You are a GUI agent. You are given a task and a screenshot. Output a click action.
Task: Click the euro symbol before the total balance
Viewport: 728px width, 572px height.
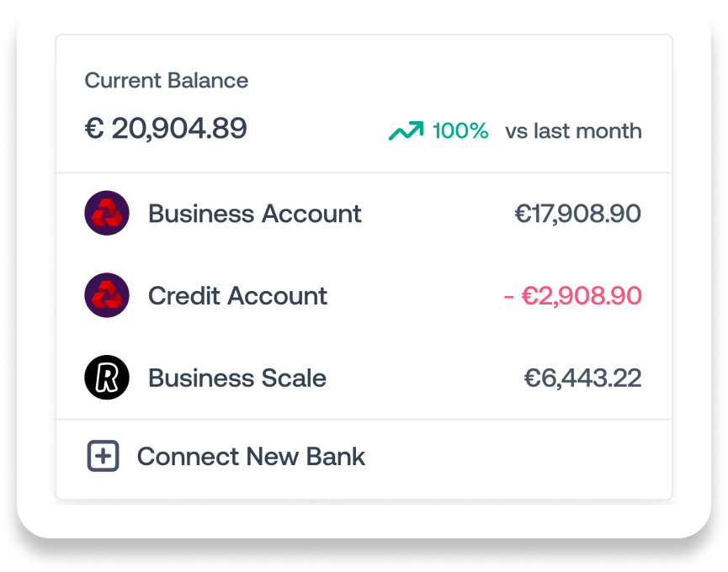tap(93, 129)
